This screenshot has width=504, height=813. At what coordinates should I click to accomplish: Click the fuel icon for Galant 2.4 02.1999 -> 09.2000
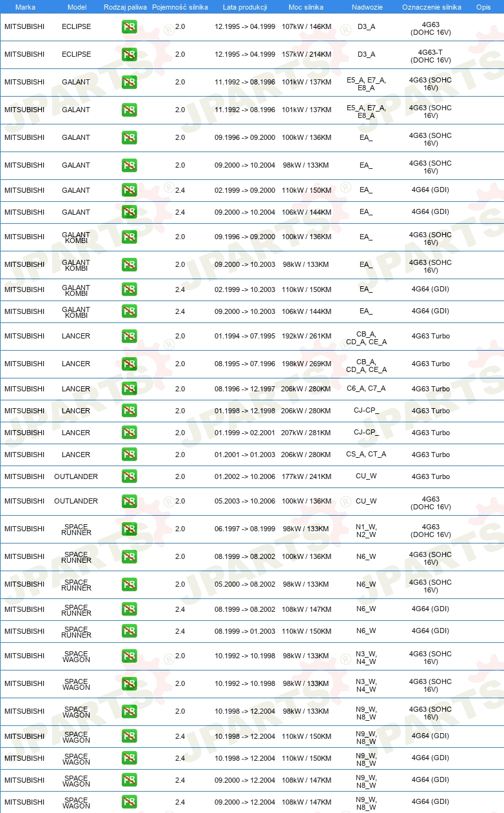(x=129, y=190)
